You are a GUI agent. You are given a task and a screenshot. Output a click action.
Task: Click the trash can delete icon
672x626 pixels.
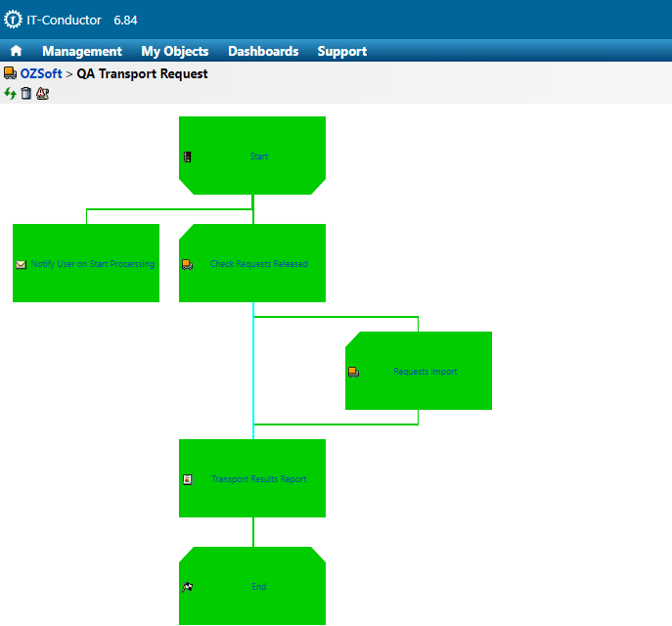coord(26,93)
